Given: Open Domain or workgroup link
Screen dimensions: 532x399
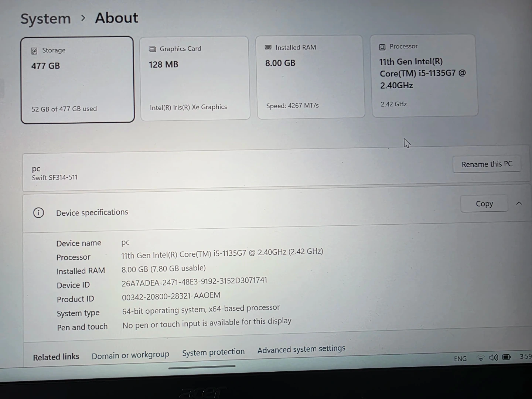Looking at the screenshot, I should pos(130,355).
